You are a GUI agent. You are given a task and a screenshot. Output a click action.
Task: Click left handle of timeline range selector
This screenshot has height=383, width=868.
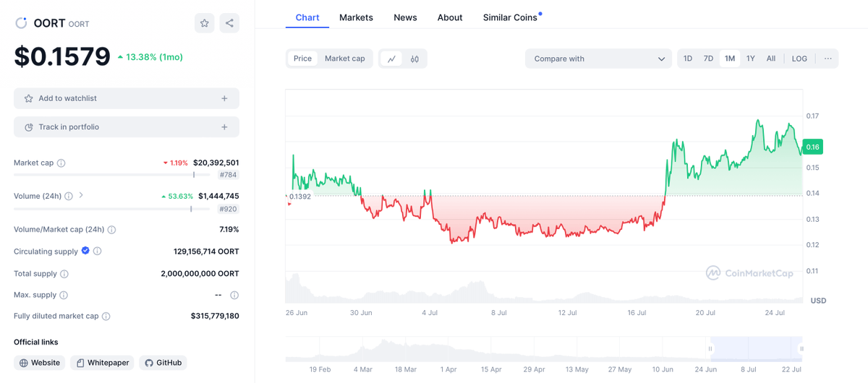[x=710, y=349]
